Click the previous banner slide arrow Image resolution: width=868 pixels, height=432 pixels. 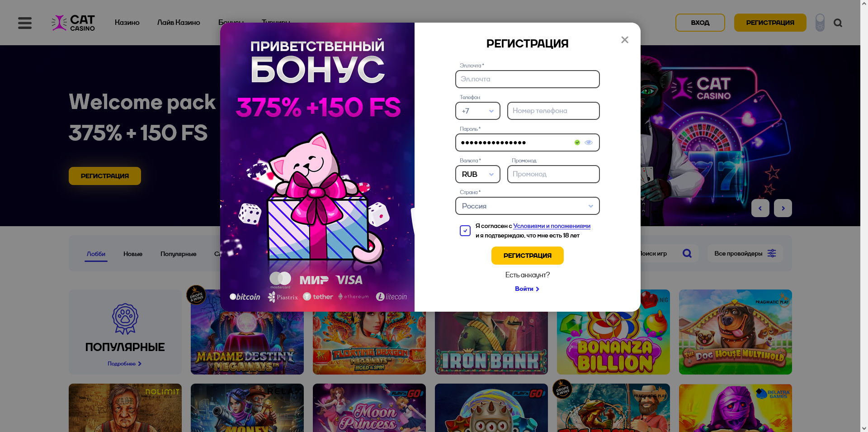point(760,208)
